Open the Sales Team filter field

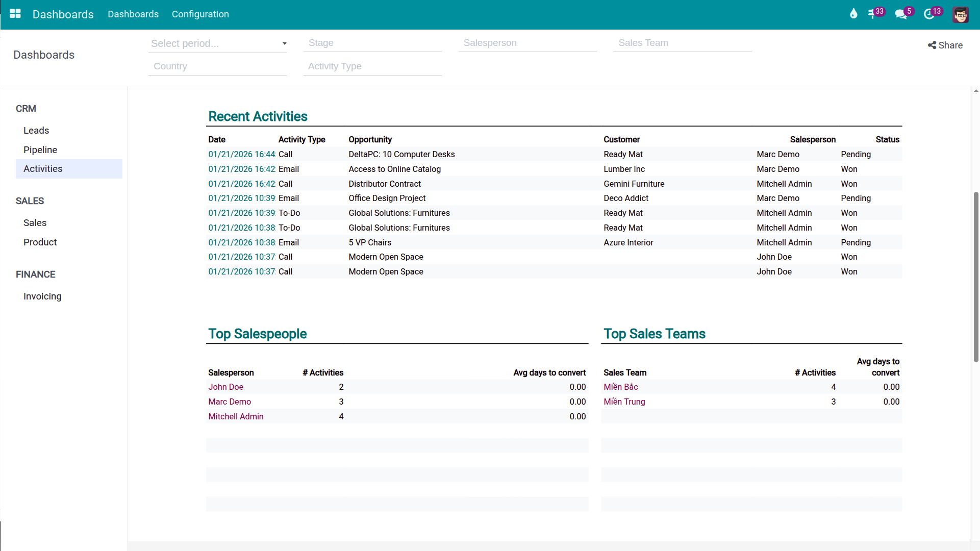pyautogui.click(x=682, y=43)
